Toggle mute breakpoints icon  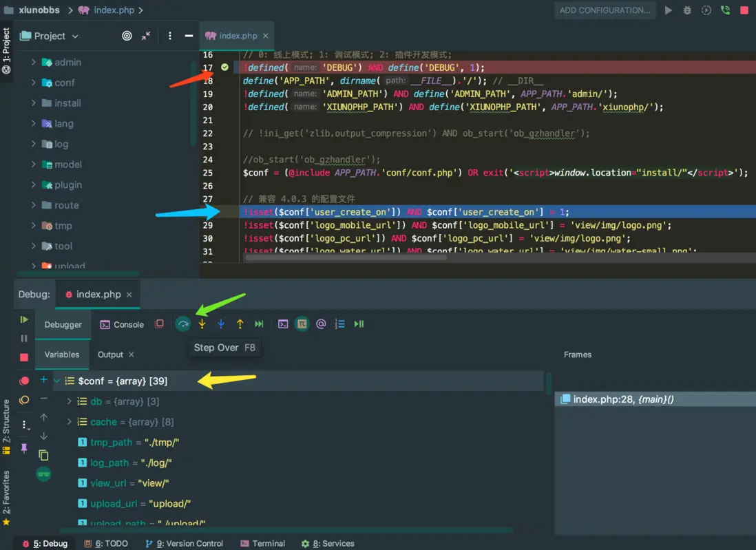tap(24, 400)
